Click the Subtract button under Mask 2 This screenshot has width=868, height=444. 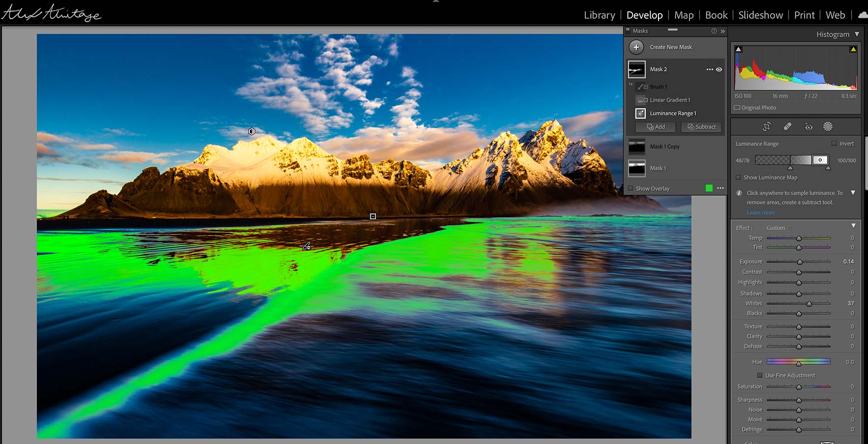point(701,127)
